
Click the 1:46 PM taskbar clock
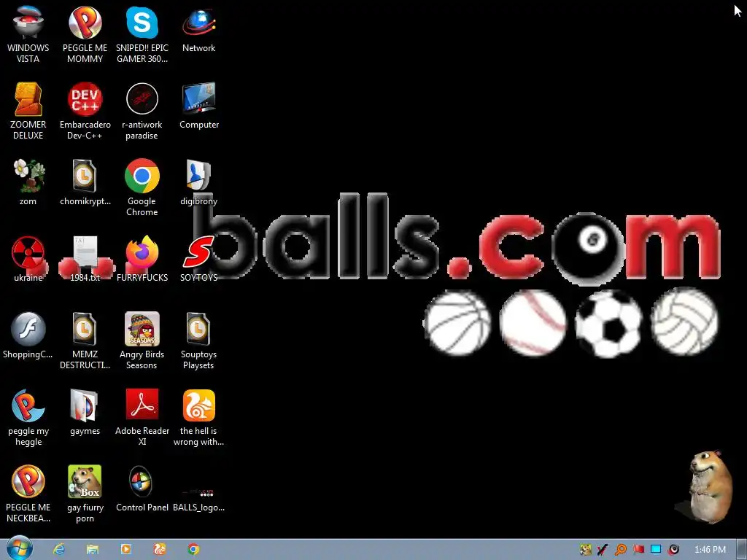[x=710, y=550]
